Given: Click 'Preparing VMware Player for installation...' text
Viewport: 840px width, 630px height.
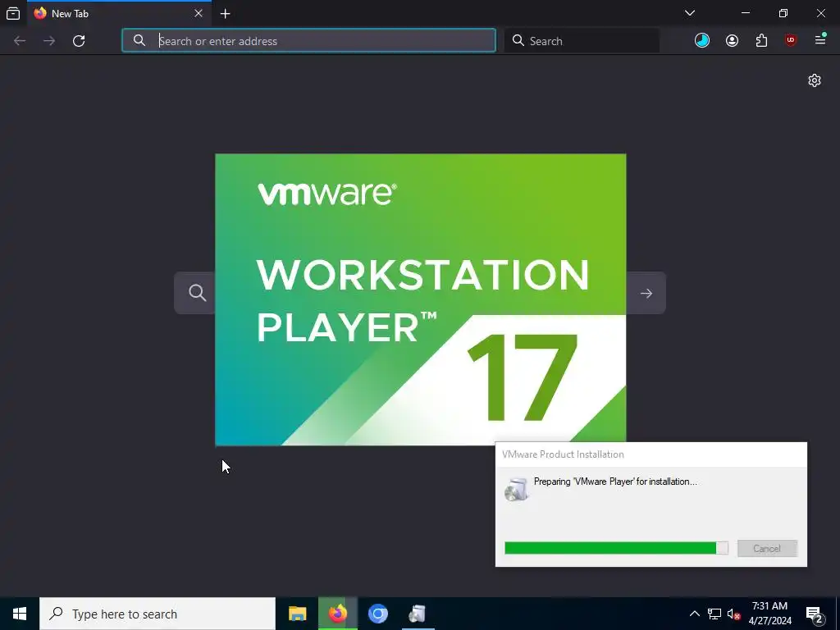Looking at the screenshot, I should 615,482.
